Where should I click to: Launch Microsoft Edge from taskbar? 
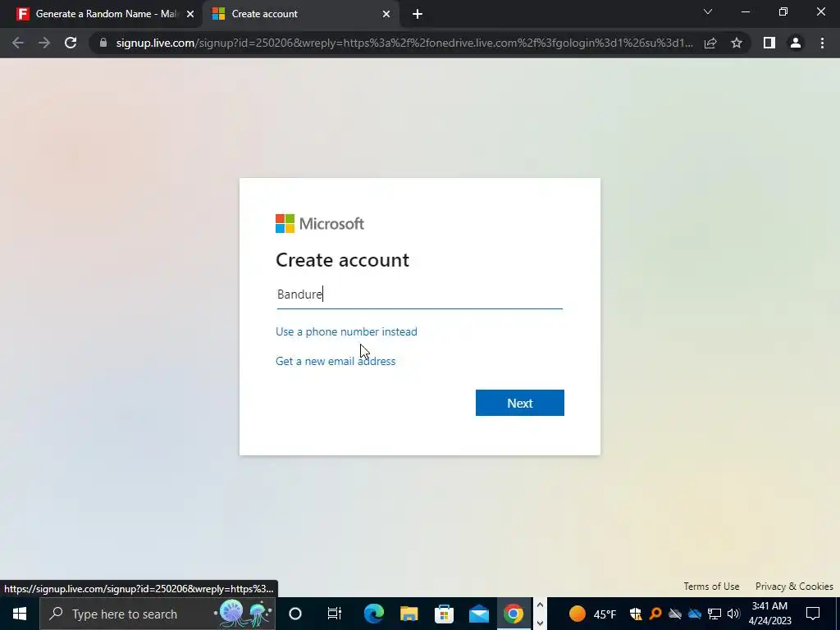point(373,614)
